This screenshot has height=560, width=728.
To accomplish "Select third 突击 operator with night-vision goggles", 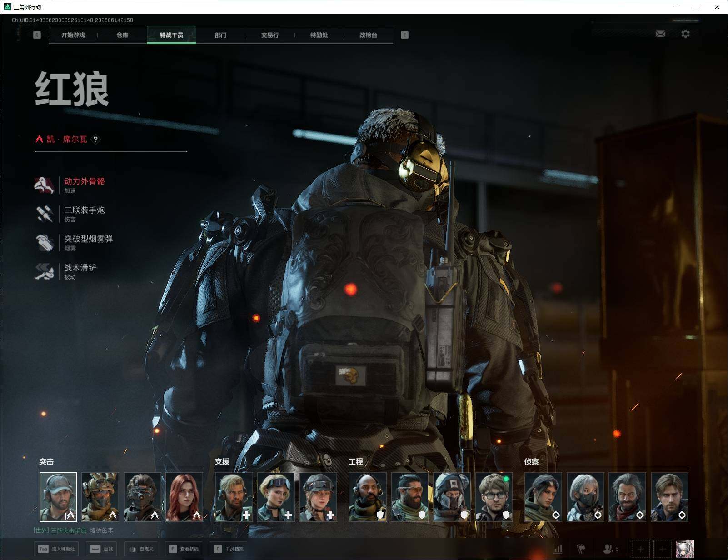I will pyautogui.click(x=142, y=497).
